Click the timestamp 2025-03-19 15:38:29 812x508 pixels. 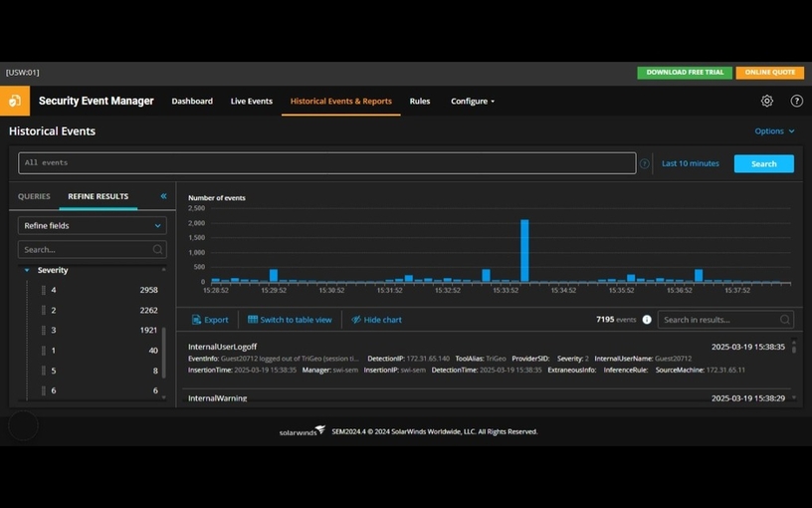coord(747,398)
